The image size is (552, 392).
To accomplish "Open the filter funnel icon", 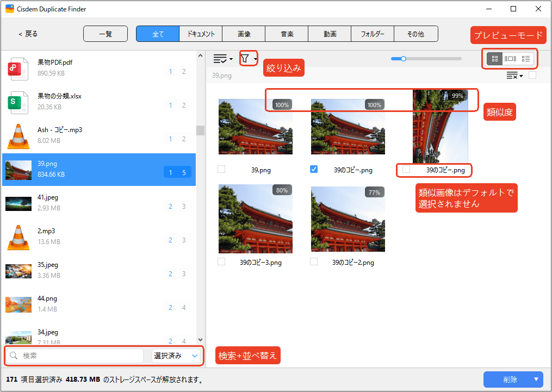I will pos(245,58).
